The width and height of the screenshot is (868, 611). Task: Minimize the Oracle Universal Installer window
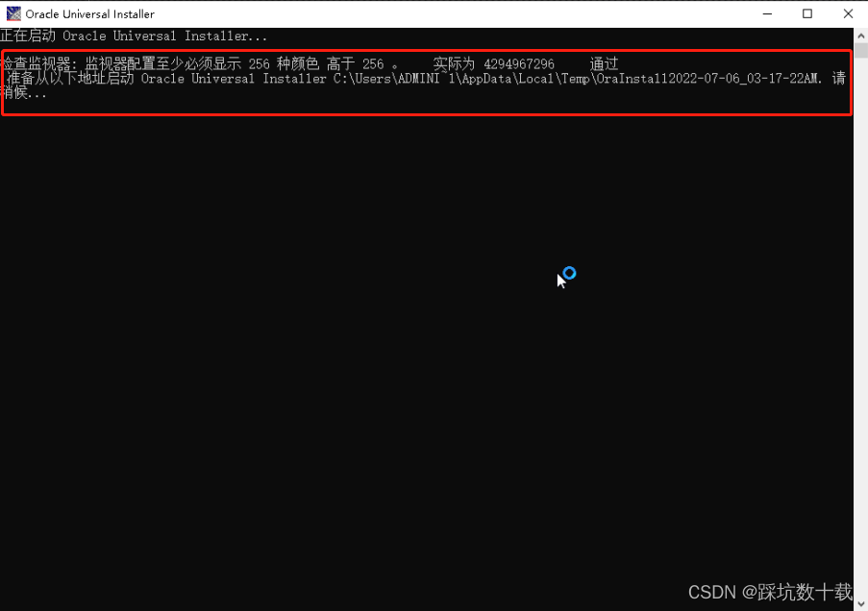767,13
